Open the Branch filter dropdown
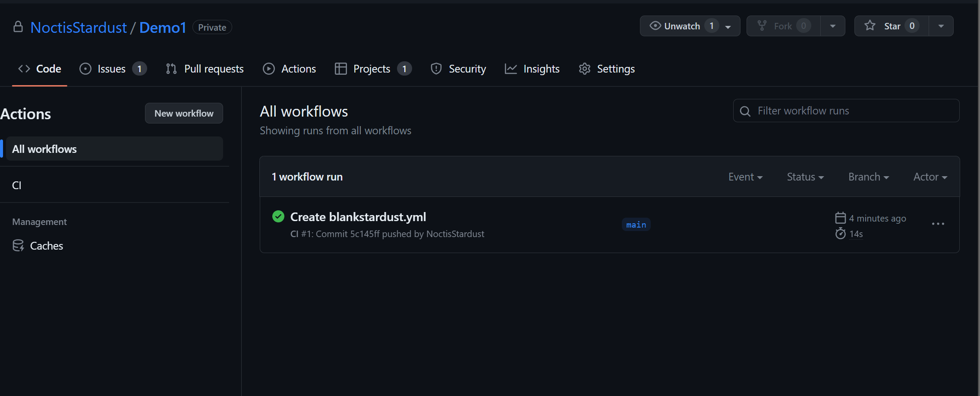Viewport: 980px width, 396px height. click(868, 177)
